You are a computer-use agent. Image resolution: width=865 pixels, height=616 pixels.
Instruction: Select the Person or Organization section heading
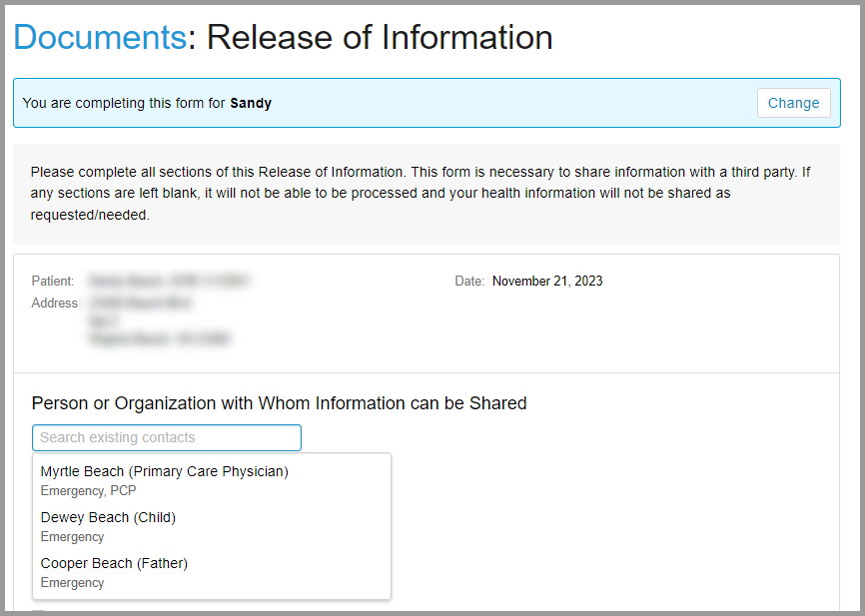(279, 403)
